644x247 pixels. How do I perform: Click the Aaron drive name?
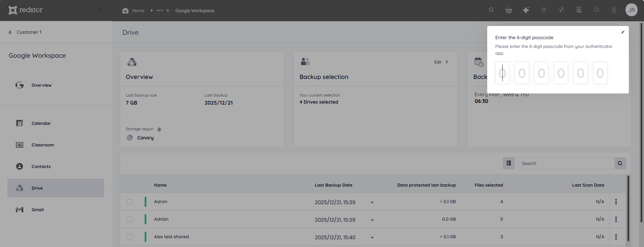click(x=160, y=201)
